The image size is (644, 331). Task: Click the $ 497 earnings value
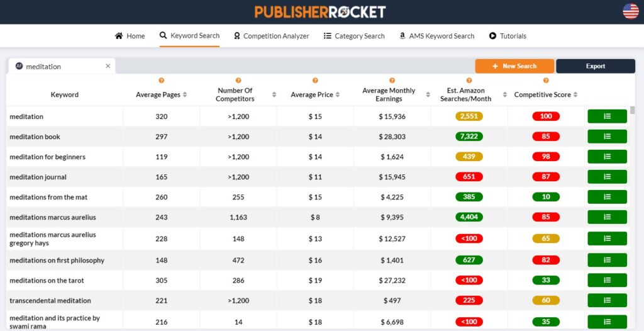point(392,301)
